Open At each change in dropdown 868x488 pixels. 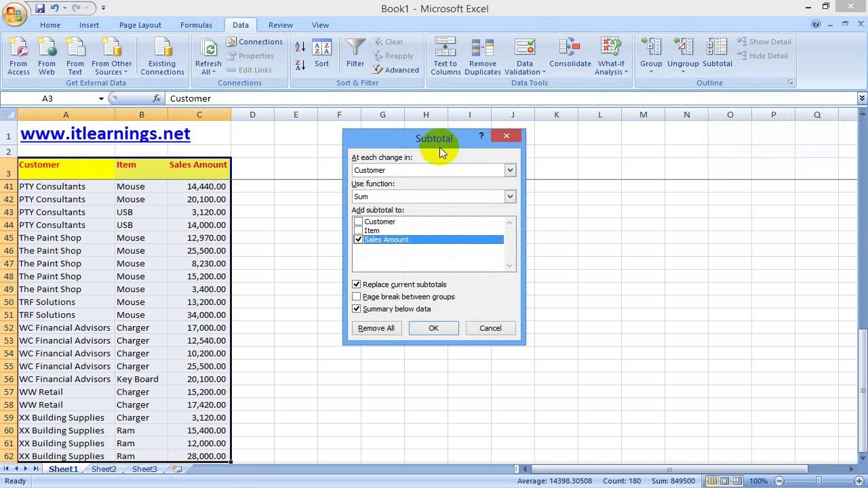tap(509, 170)
